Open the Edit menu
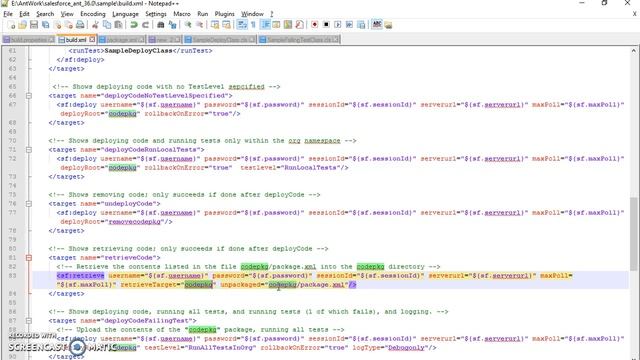 coord(24,14)
